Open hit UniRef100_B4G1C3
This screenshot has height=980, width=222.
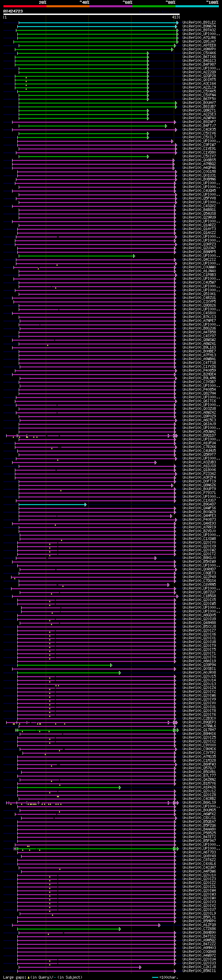point(199,61)
